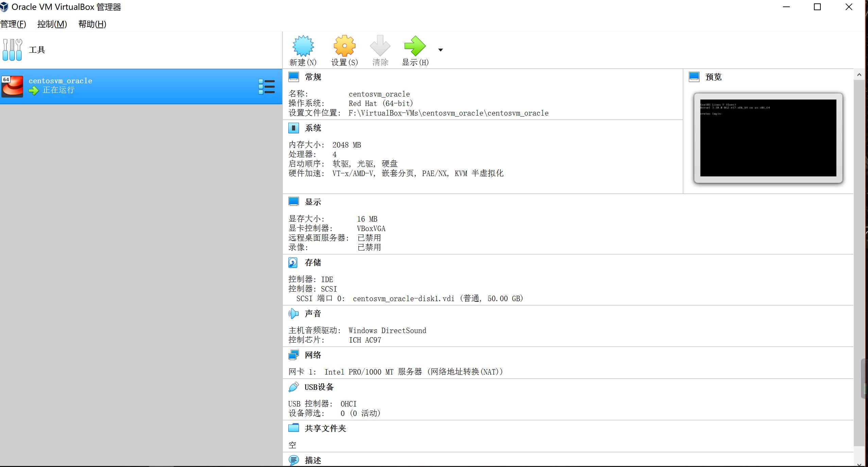868x467 pixels.
Task: Open the 控制(M) menu
Action: pyautogui.click(x=52, y=24)
